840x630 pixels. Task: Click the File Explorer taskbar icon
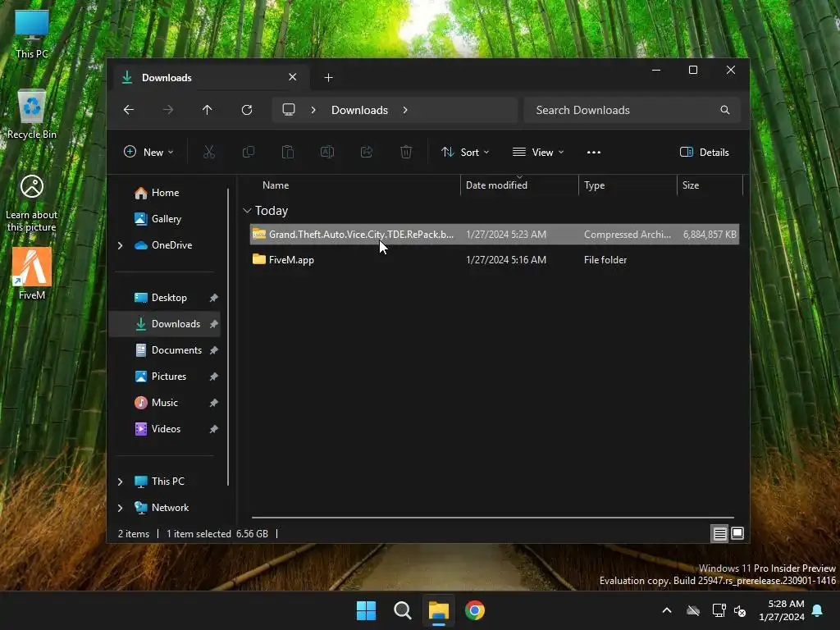[438, 610]
